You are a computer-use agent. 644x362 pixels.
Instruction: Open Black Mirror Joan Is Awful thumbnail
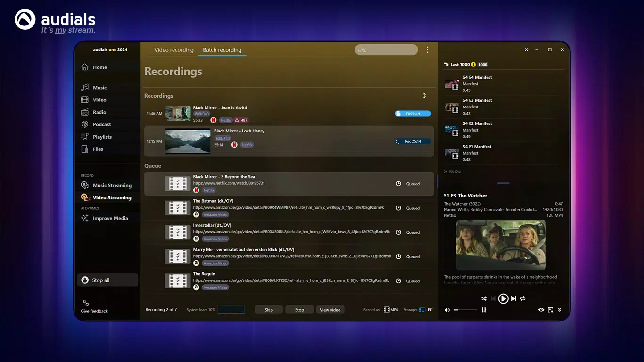point(178,114)
